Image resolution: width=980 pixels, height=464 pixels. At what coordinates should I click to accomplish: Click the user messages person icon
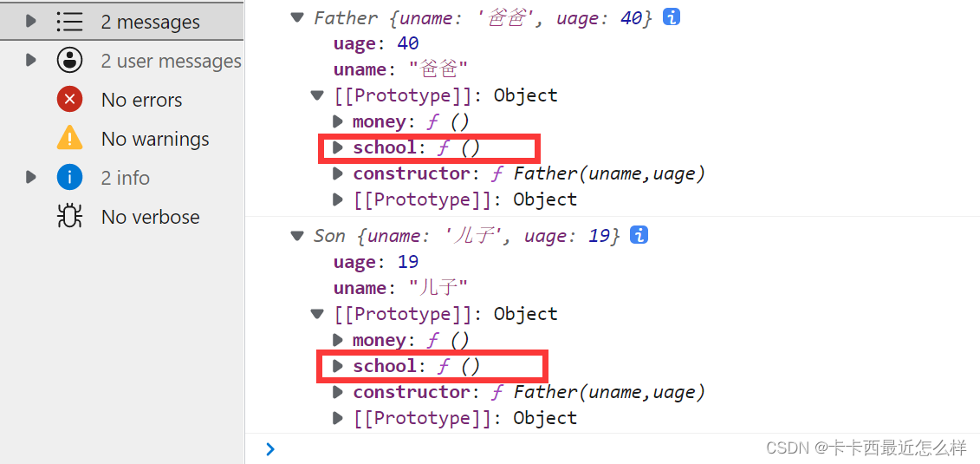(69, 61)
